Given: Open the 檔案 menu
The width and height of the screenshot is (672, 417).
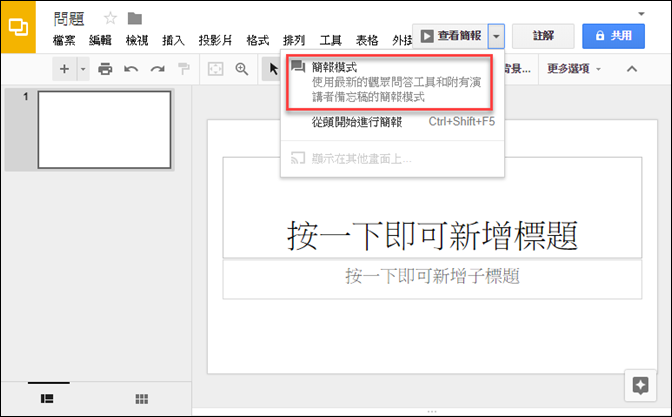Looking at the screenshot, I should coord(64,40).
